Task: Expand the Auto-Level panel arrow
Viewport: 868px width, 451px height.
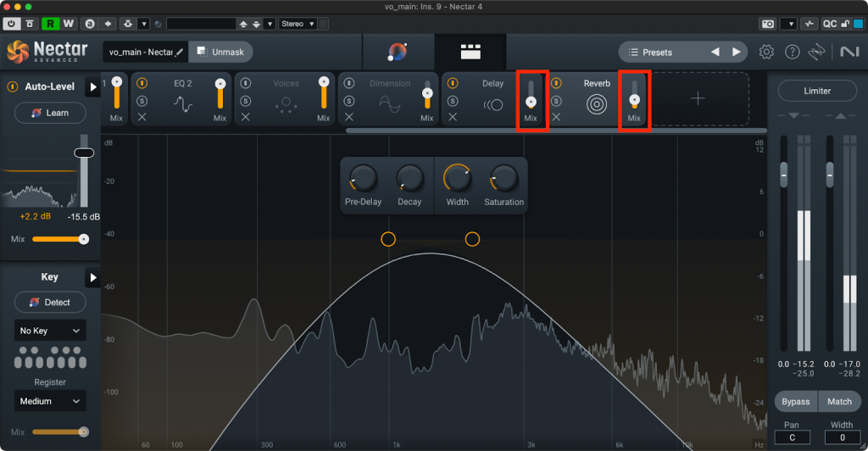Action: 92,86
